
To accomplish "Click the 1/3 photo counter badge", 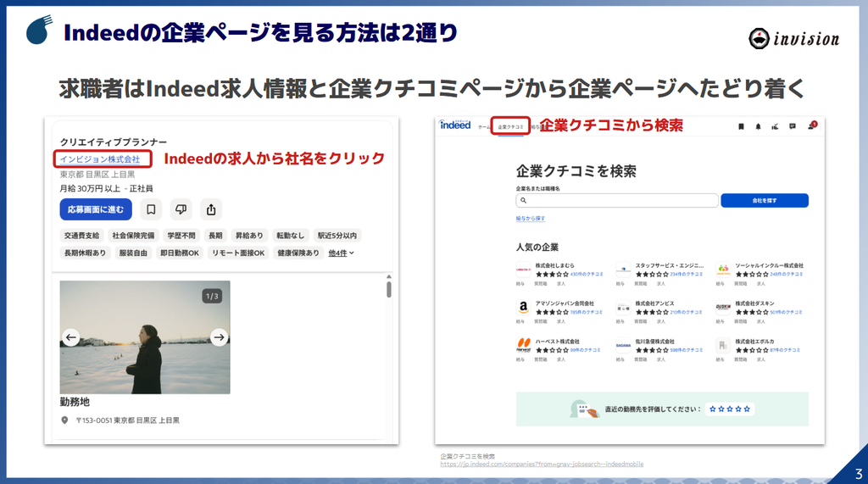I will tap(212, 297).
